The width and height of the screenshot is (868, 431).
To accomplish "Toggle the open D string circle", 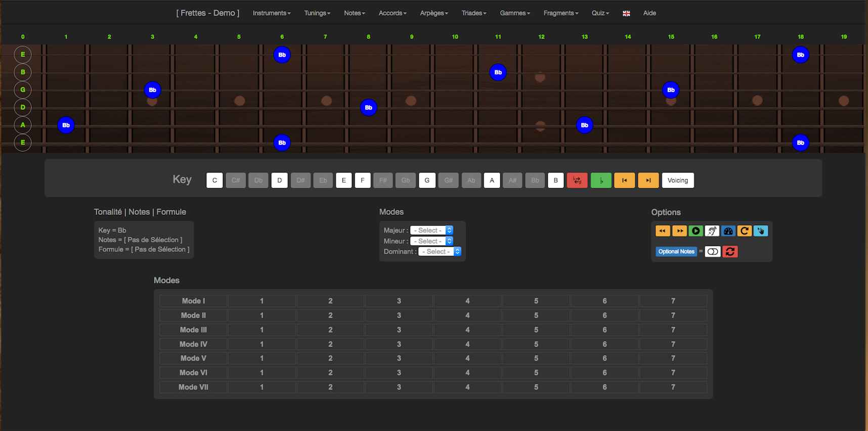I will 23,107.
